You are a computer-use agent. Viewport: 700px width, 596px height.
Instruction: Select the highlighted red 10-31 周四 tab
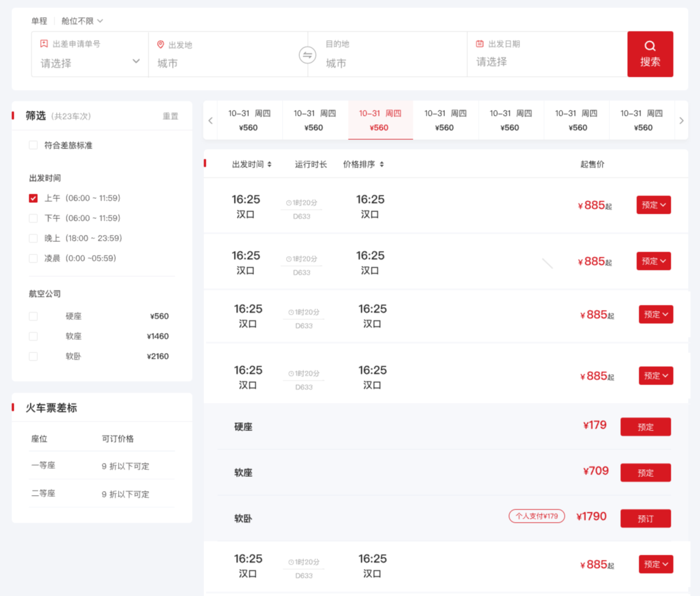click(380, 120)
